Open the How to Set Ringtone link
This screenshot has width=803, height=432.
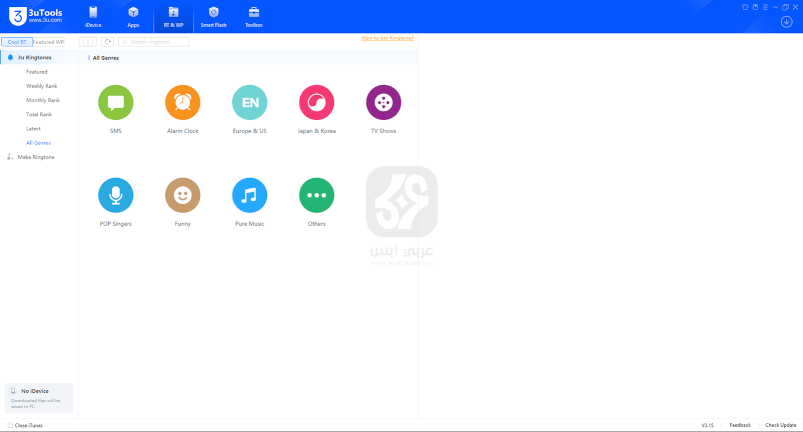coord(387,38)
